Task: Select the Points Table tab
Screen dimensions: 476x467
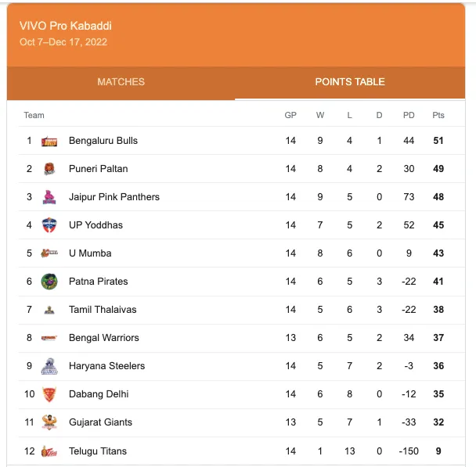Action: (x=350, y=82)
